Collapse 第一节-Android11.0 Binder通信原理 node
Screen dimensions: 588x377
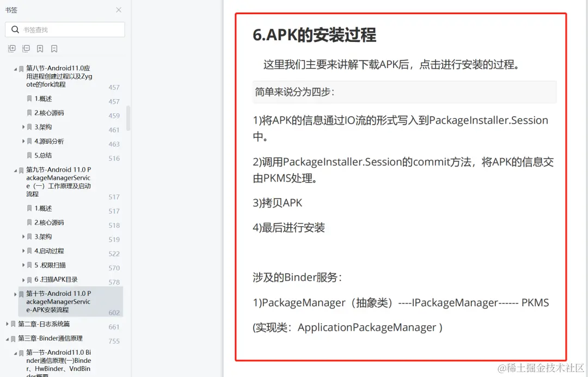(x=15, y=354)
